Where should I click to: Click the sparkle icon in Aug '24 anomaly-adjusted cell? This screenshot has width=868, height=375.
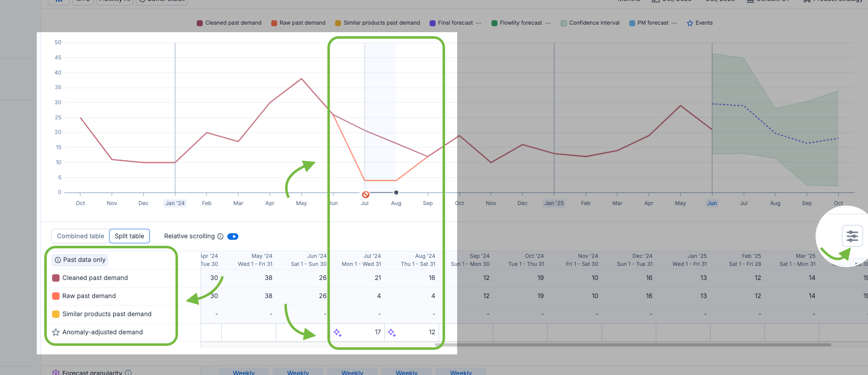pos(392,332)
